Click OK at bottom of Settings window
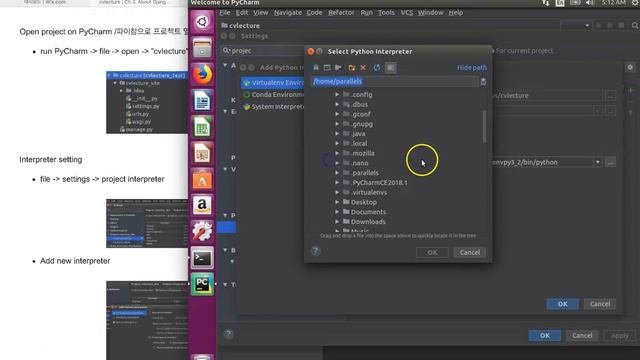The width and height of the screenshot is (640, 360). click(x=545, y=336)
